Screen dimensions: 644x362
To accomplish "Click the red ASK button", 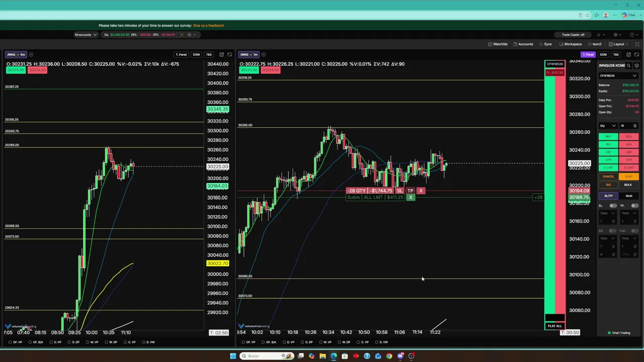I will pyautogui.click(x=629, y=144).
